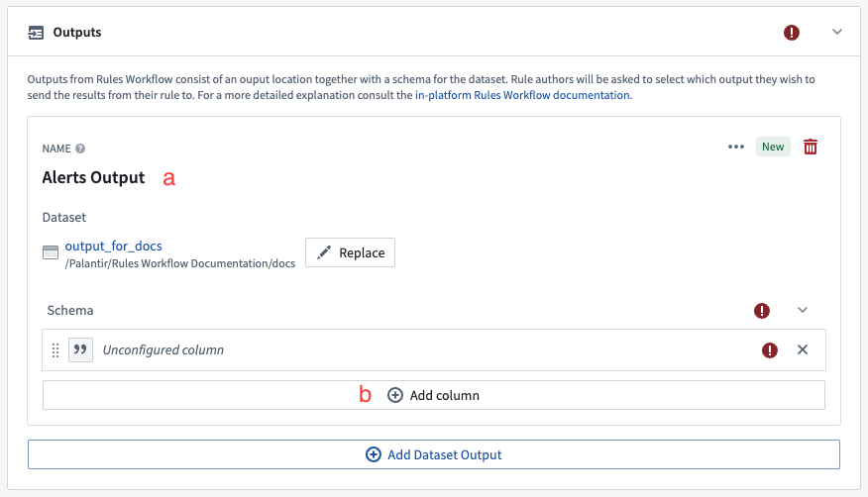Viewport: 868px width, 497px height.
Task: Click the string type quote icon
Action: 80,349
